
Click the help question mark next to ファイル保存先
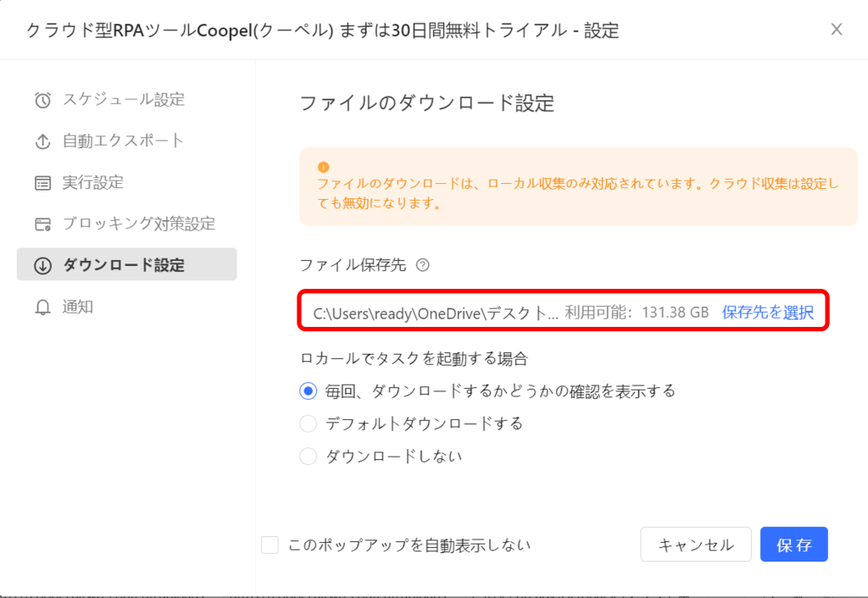[422, 265]
